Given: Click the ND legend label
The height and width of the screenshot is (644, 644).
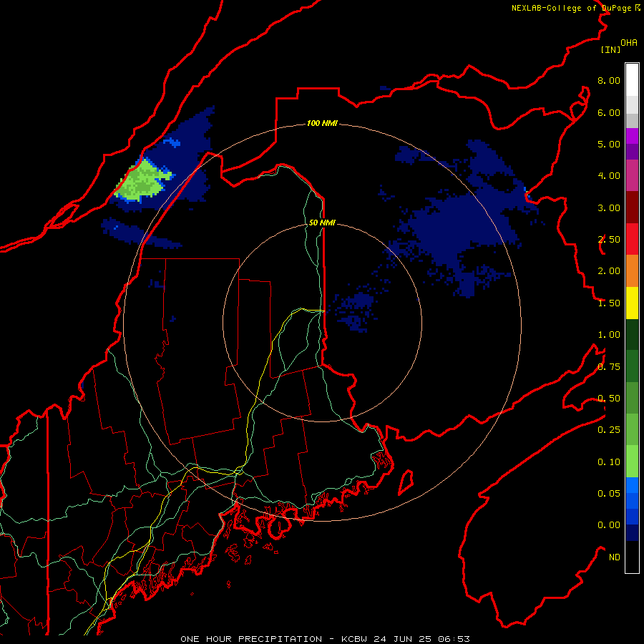Looking at the screenshot, I should coord(615,557).
